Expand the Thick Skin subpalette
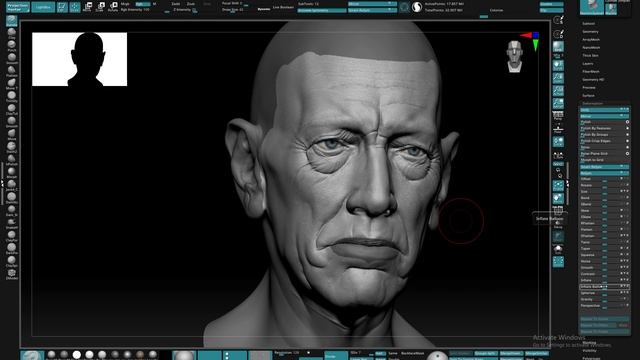This screenshot has width=640, height=360. [x=590, y=56]
